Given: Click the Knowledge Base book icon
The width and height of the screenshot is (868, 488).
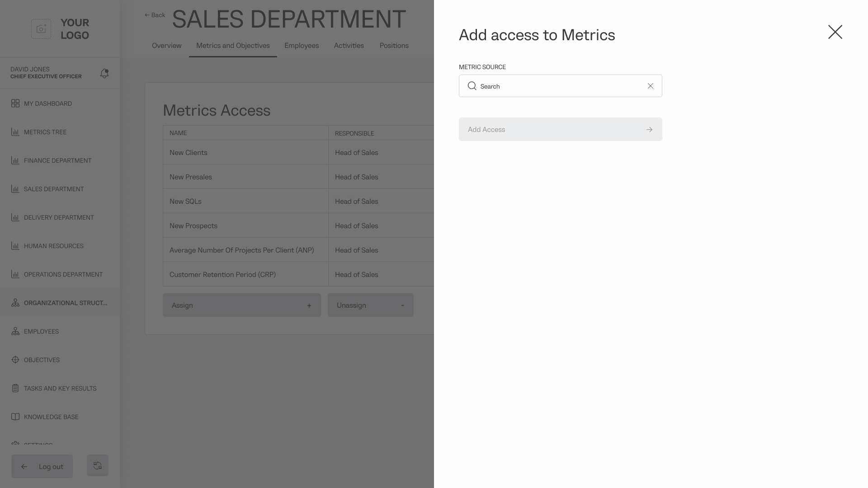Looking at the screenshot, I should [x=15, y=417].
